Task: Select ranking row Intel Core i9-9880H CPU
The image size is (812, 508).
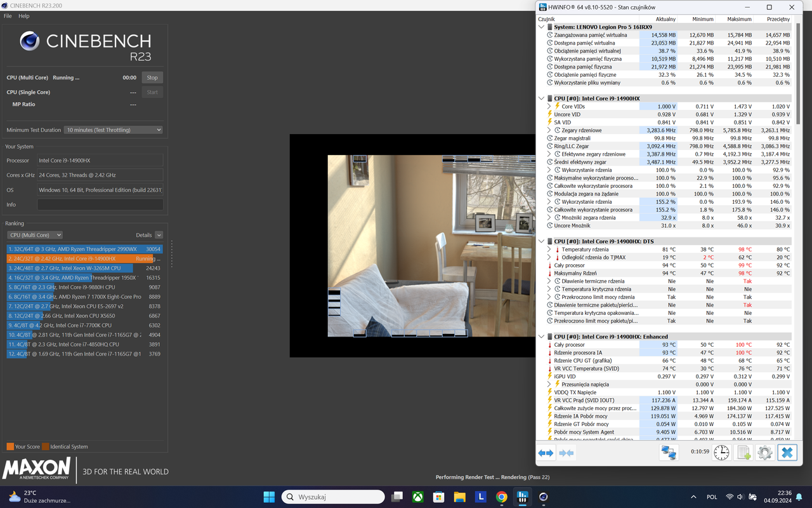Action: (x=84, y=287)
